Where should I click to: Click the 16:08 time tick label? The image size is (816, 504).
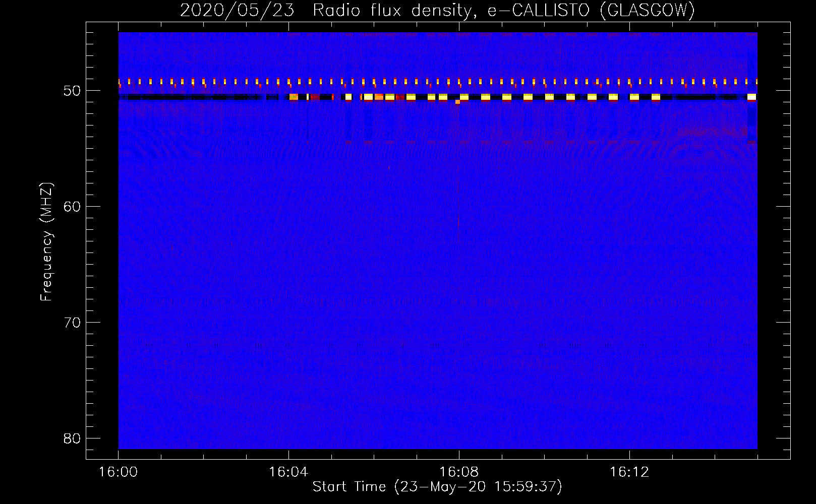pyautogui.click(x=459, y=472)
